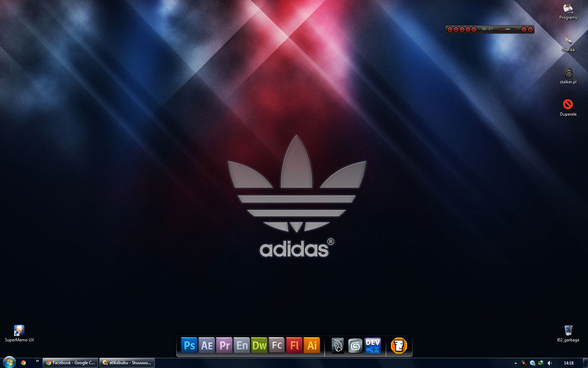Click the orange play tray icon

tap(524, 363)
